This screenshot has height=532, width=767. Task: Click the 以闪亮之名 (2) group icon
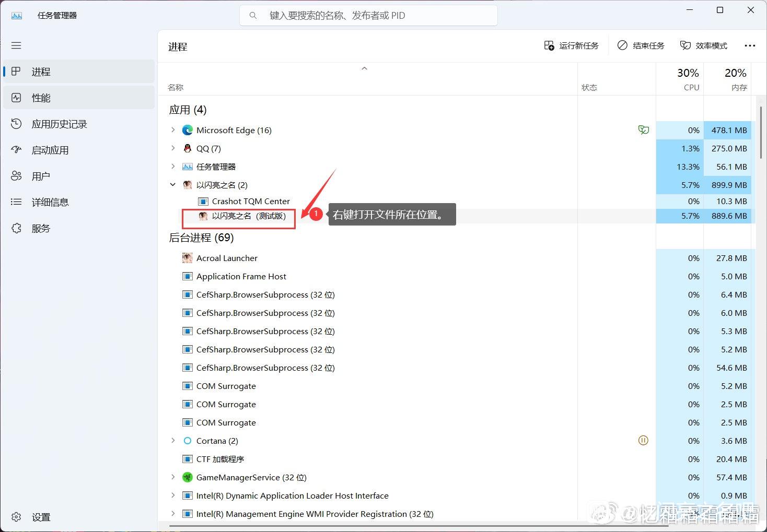pos(187,185)
